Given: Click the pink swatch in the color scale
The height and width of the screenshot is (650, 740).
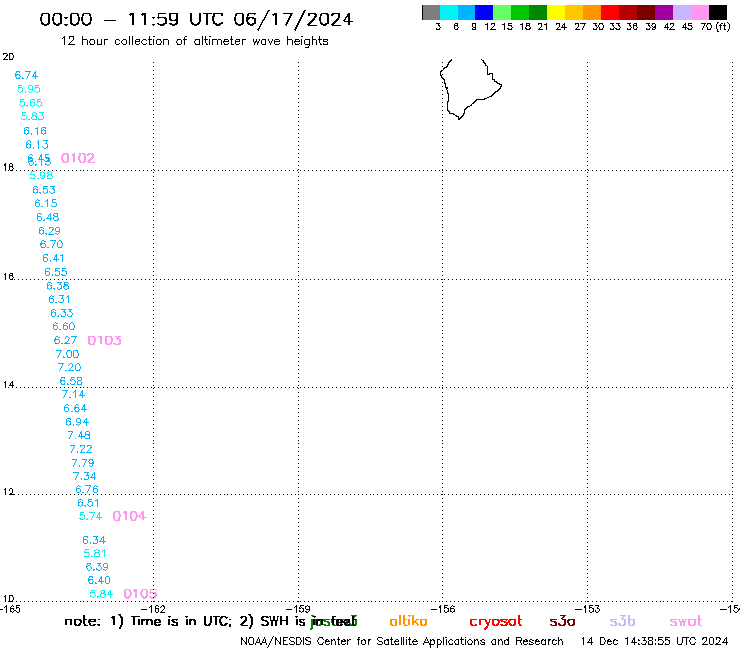Looking at the screenshot, I should (700, 12).
